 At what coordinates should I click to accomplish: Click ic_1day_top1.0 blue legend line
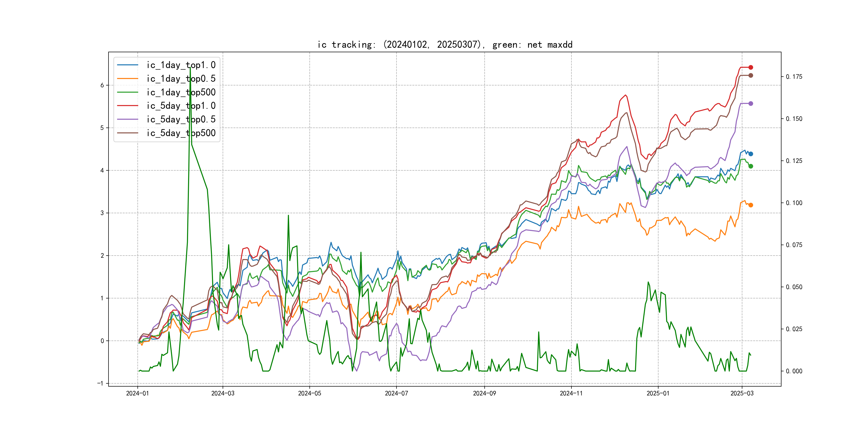pos(127,65)
